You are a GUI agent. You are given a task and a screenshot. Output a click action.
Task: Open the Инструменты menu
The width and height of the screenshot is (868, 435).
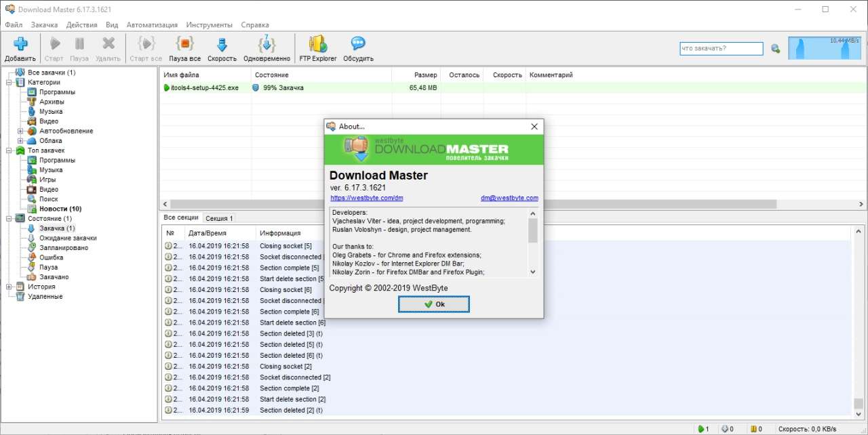(210, 24)
